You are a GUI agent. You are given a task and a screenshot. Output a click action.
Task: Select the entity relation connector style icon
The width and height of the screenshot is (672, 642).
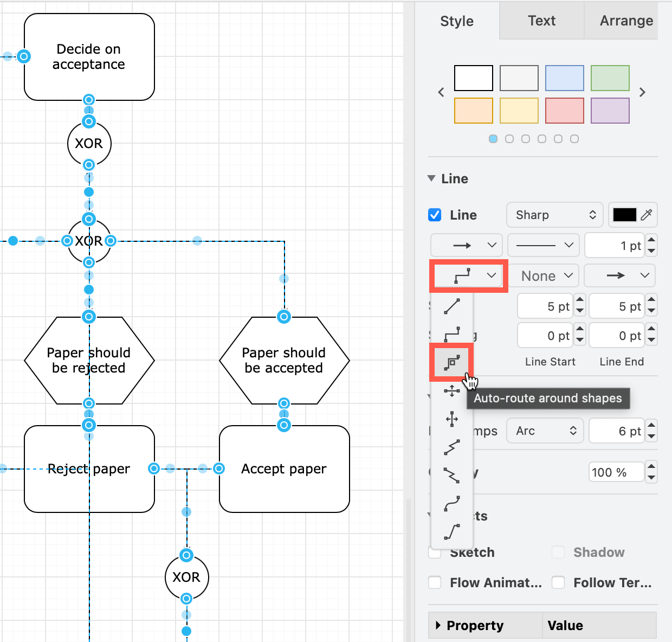[452, 531]
